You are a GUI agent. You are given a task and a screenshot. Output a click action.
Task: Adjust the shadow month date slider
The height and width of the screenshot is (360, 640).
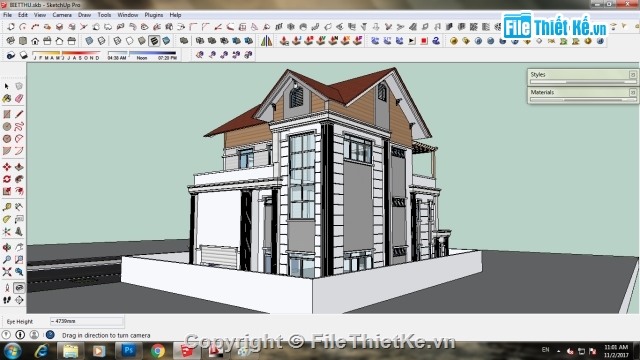click(x=67, y=53)
